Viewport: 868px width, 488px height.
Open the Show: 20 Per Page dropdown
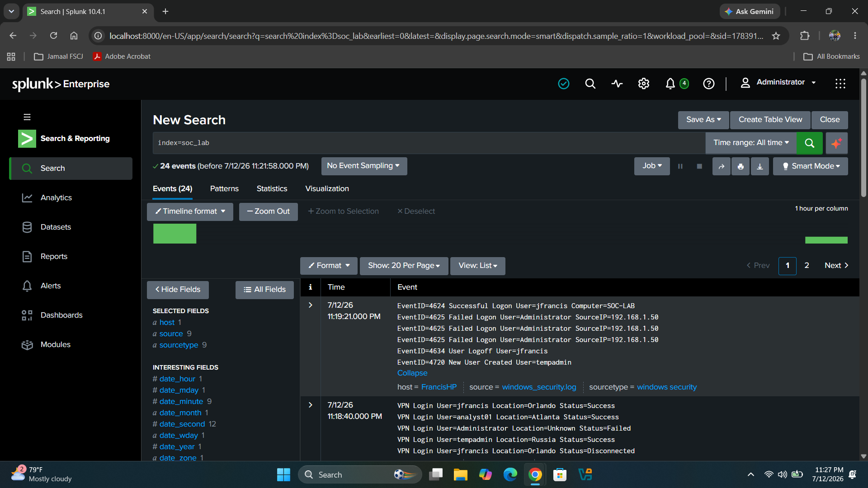[x=404, y=266]
